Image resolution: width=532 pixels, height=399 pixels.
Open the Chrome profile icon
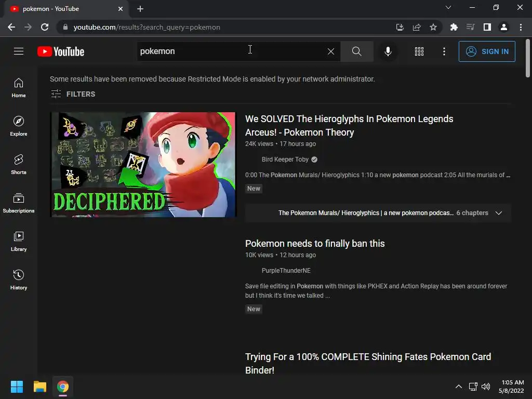click(x=504, y=27)
